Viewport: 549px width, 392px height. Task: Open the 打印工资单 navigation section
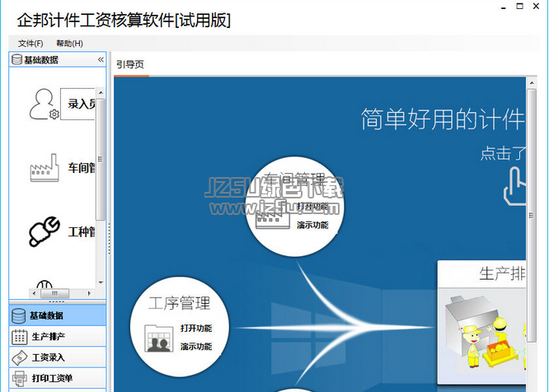click(58, 378)
